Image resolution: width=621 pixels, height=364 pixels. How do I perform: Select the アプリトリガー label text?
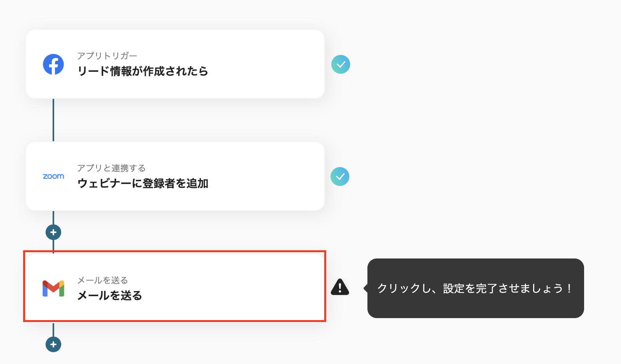click(x=108, y=55)
